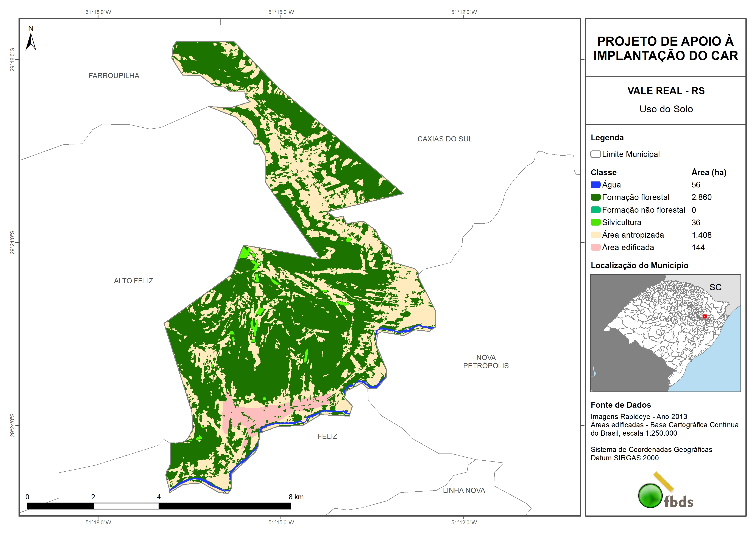The image size is (756, 534).
Task: Click the NOVA PETRÓPOLIS label
Action: pyautogui.click(x=486, y=362)
